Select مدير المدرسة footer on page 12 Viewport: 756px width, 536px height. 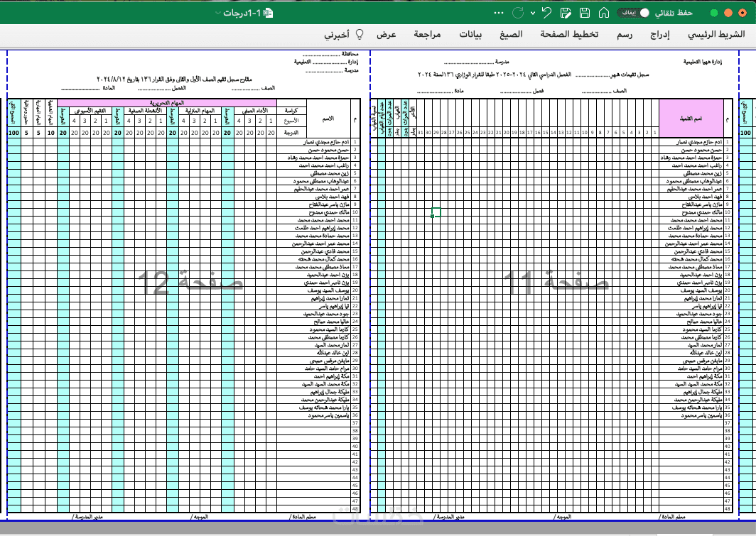[x=88, y=517]
